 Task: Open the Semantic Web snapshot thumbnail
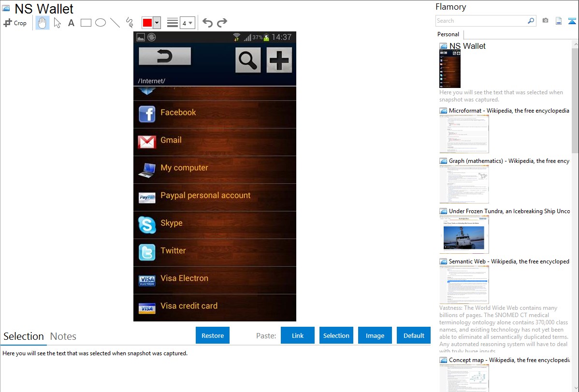click(464, 285)
